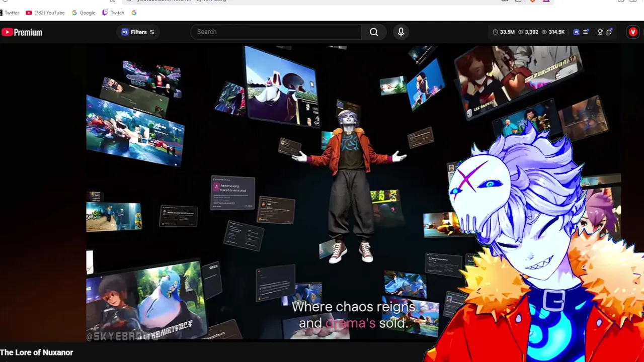The width and height of the screenshot is (644, 362).
Task: Open the Twitch bookmark
Action: [113, 13]
